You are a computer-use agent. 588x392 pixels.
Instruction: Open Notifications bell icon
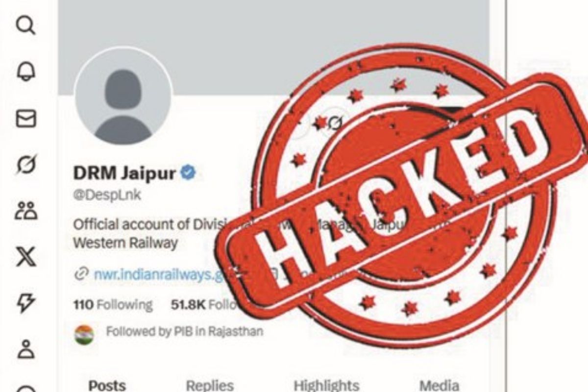tap(26, 73)
